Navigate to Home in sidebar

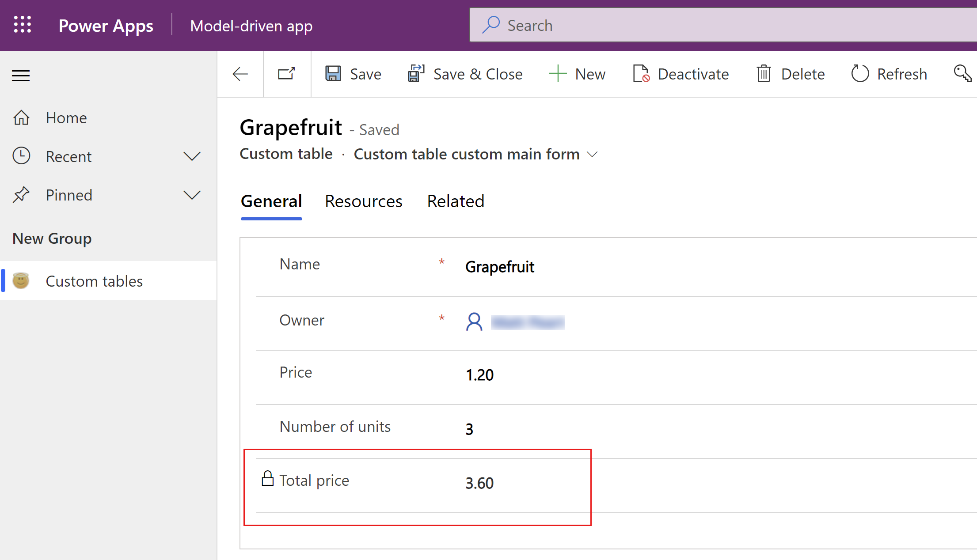pos(66,117)
